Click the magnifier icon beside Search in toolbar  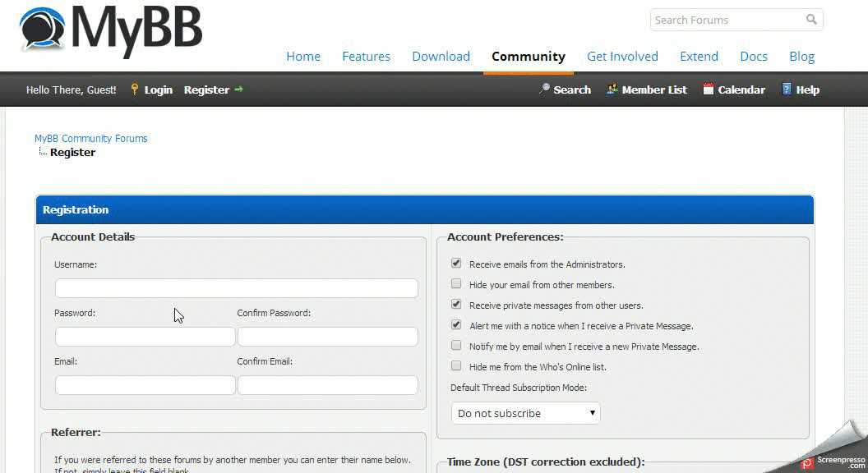coord(544,89)
